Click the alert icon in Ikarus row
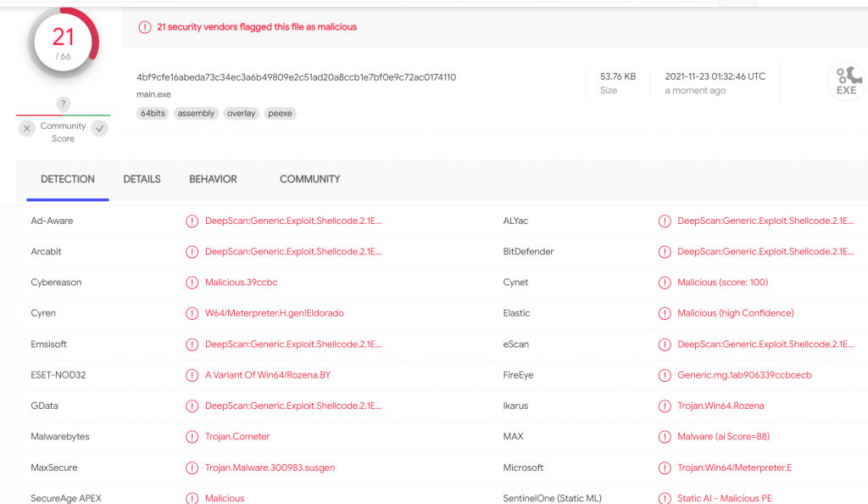Screen dimensions: 868x504 665,406
